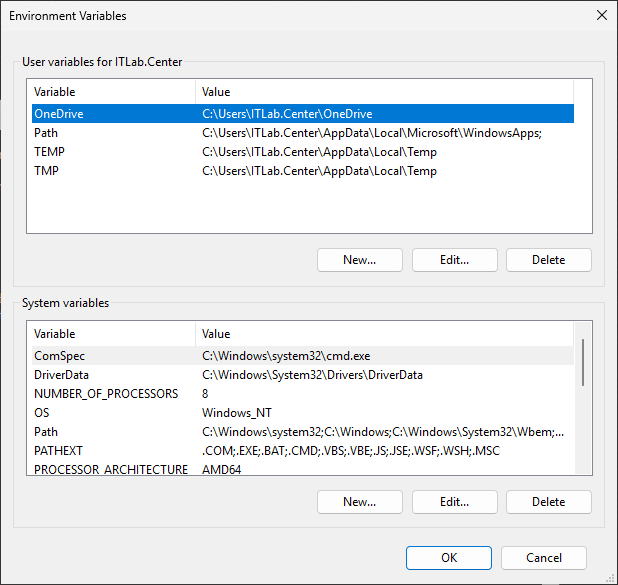Delete the selected user variable

click(548, 260)
